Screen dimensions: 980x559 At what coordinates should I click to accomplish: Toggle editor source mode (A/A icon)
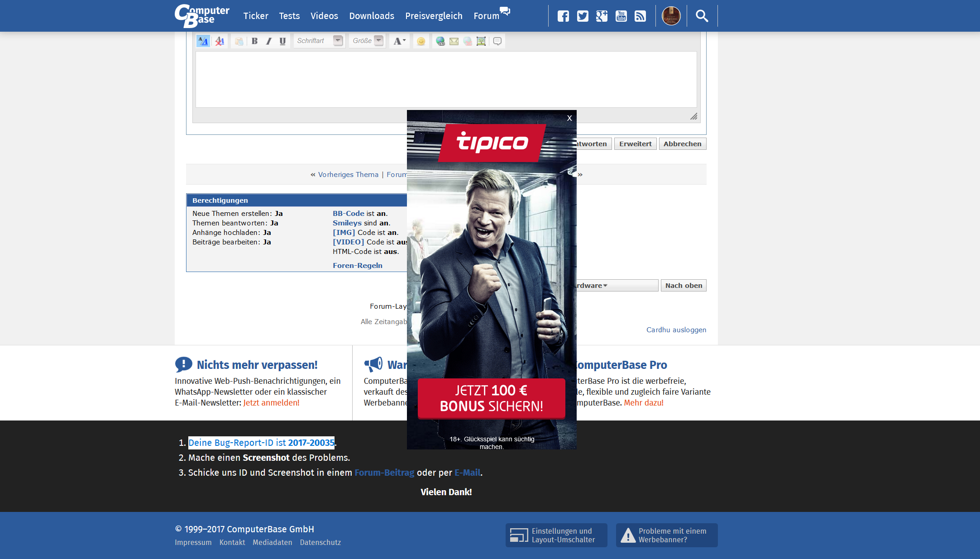(203, 41)
